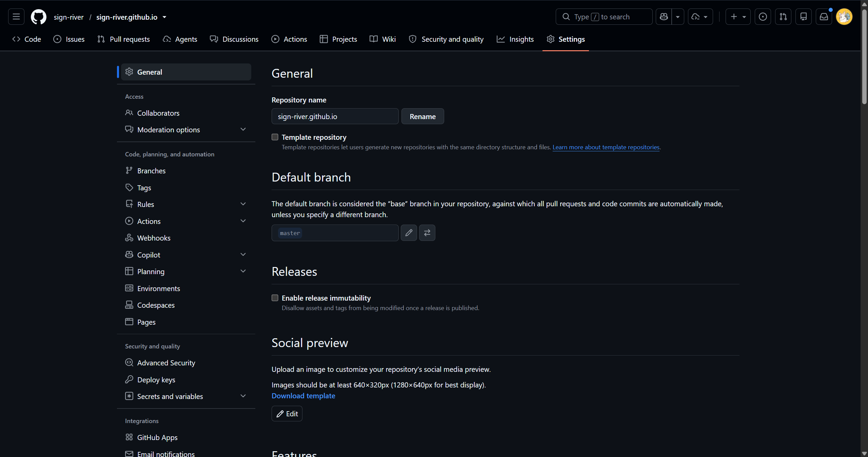Switch to the Pull requests tab
868x457 pixels.
[x=123, y=39]
